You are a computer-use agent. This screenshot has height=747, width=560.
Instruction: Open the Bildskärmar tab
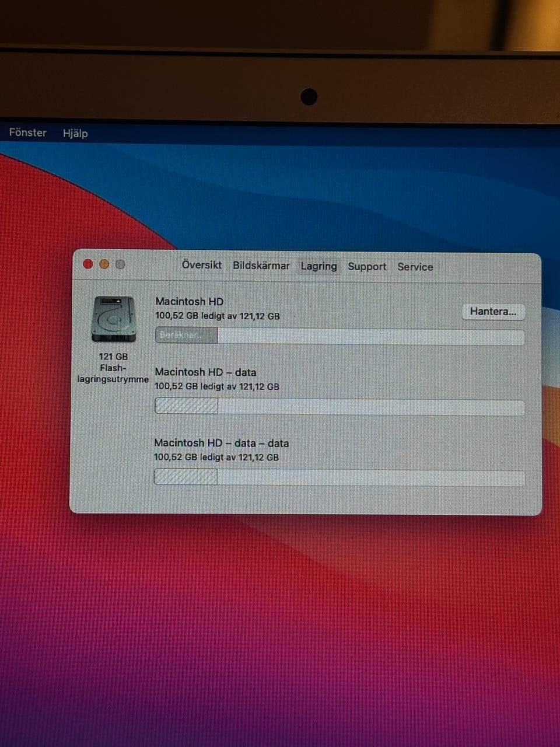click(x=261, y=266)
